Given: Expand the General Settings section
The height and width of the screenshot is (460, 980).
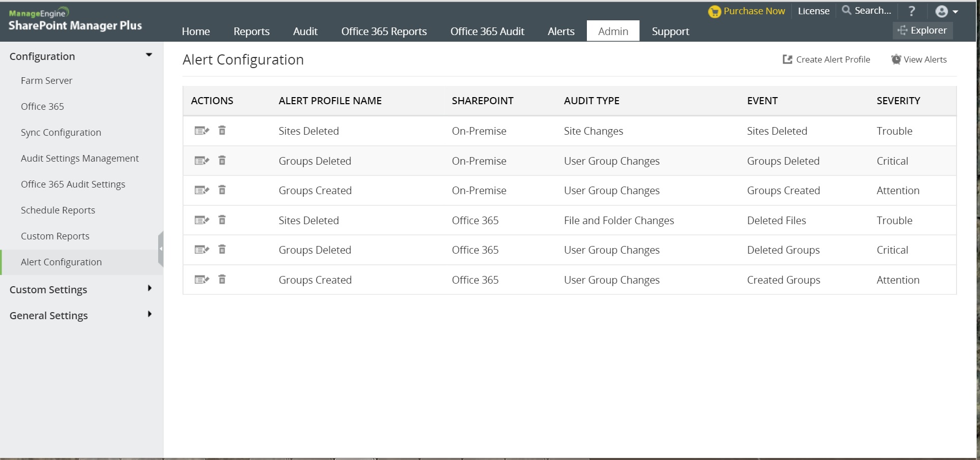Looking at the screenshot, I should click(x=149, y=315).
